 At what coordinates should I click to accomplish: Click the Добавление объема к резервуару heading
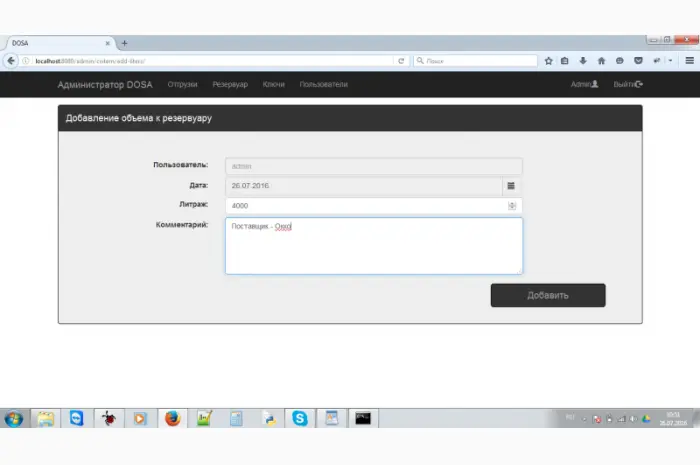pyautogui.click(x=138, y=118)
